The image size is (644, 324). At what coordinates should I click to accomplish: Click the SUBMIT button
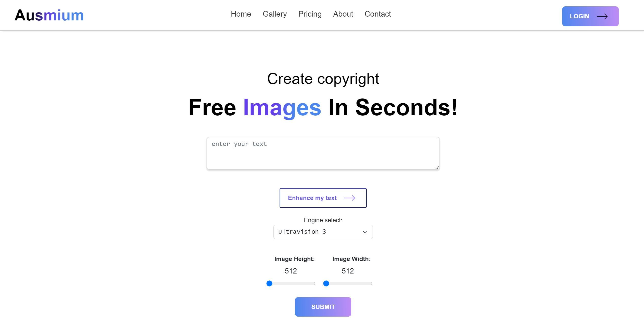(323, 307)
